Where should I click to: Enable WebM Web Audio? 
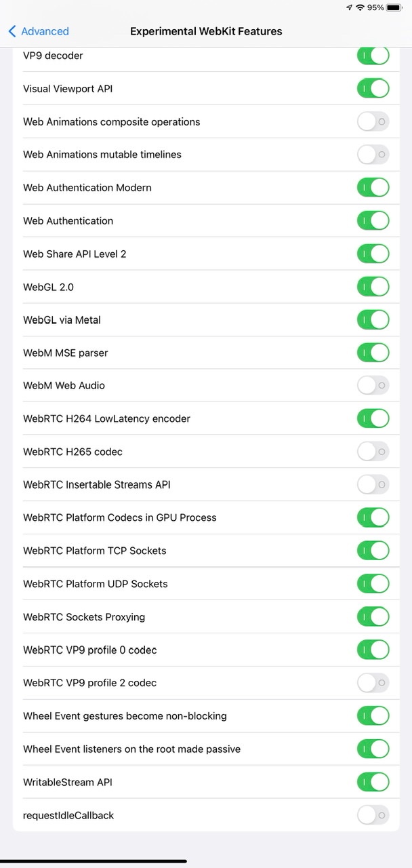(x=373, y=385)
